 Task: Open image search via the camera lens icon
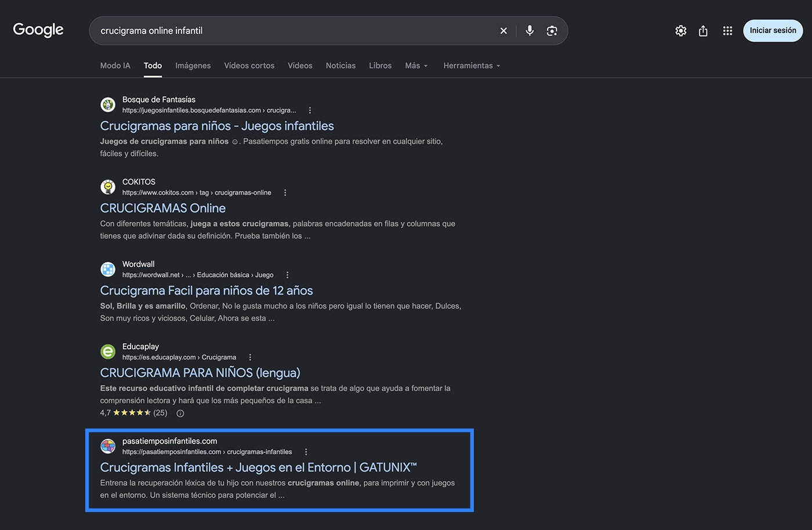[x=552, y=31]
